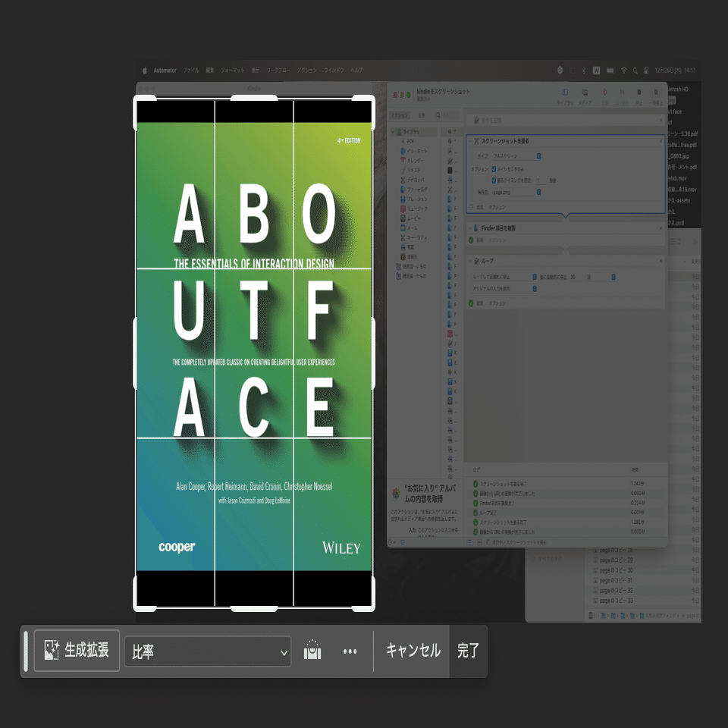The height and width of the screenshot is (728, 728).
Task: Click the right-middle crop edge handle
Action: [372, 353]
